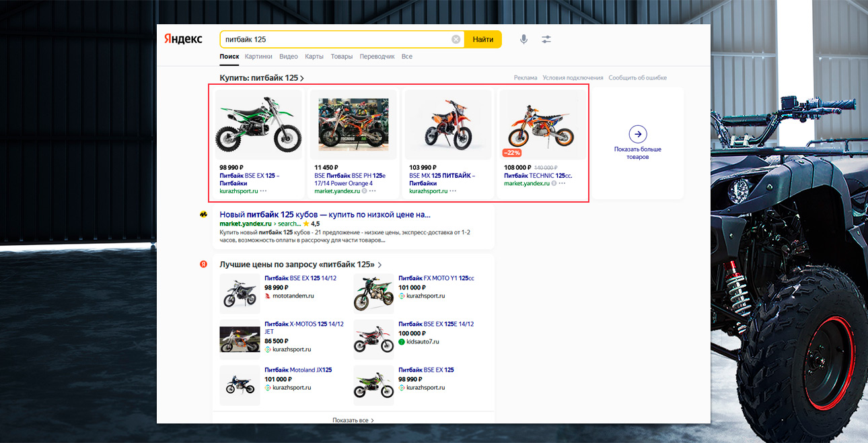Open the orange BSE MX 125 product image
868x443 pixels.
coord(447,125)
